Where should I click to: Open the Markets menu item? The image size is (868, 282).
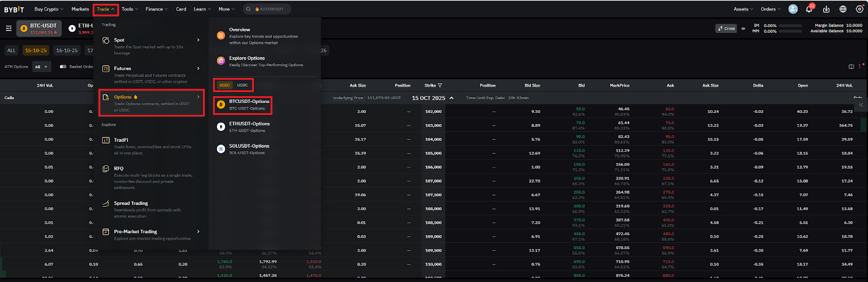[x=80, y=9]
